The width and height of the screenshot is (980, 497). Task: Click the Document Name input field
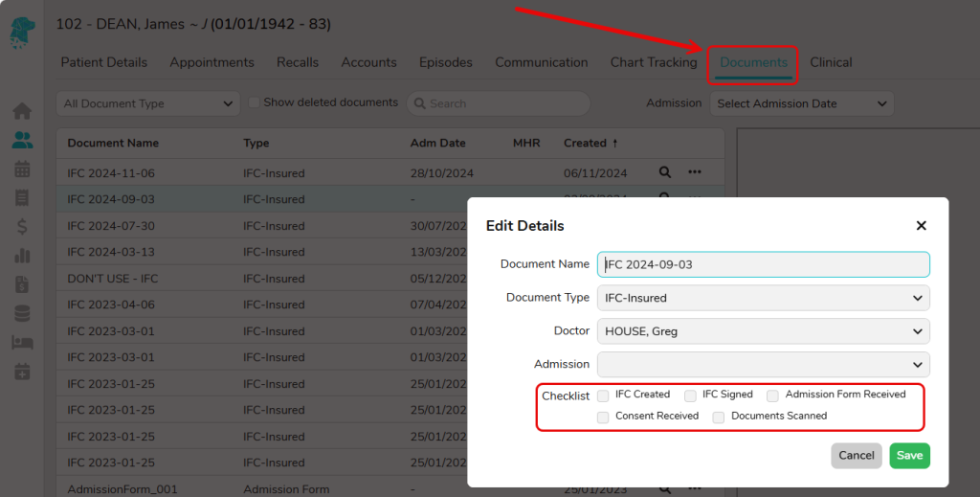coord(763,264)
